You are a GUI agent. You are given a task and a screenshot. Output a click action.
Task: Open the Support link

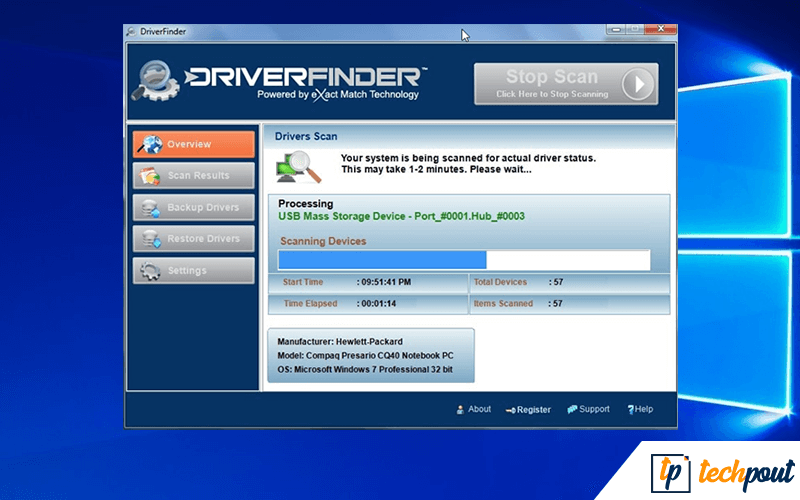tap(588, 409)
